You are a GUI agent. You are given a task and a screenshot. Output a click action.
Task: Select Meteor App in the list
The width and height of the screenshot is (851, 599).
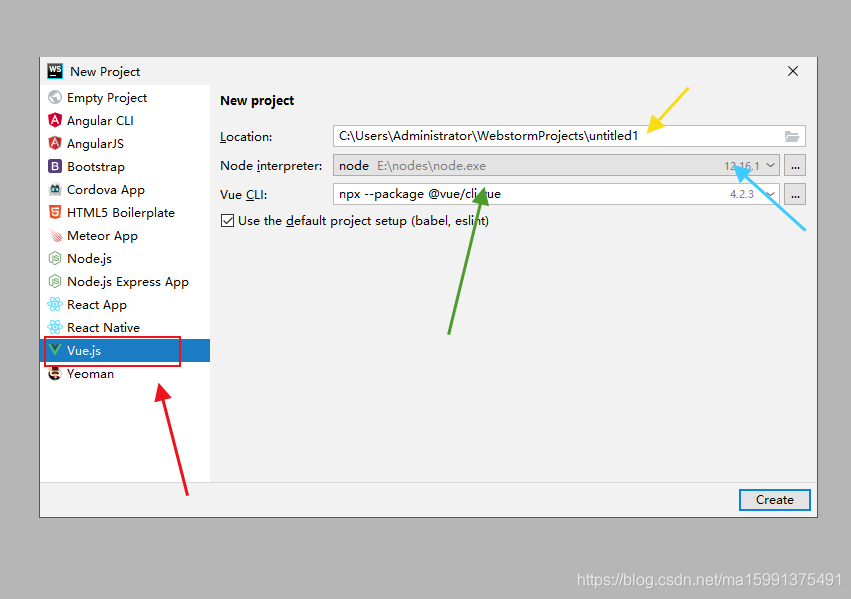pos(102,236)
